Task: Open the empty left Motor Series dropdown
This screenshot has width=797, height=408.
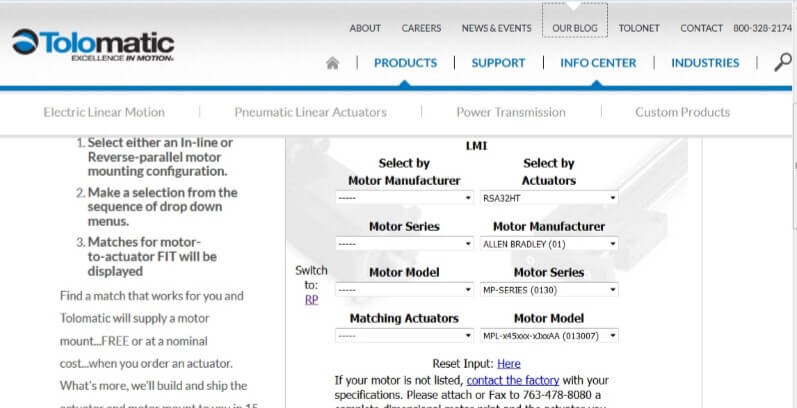Action: click(x=405, y=244)
